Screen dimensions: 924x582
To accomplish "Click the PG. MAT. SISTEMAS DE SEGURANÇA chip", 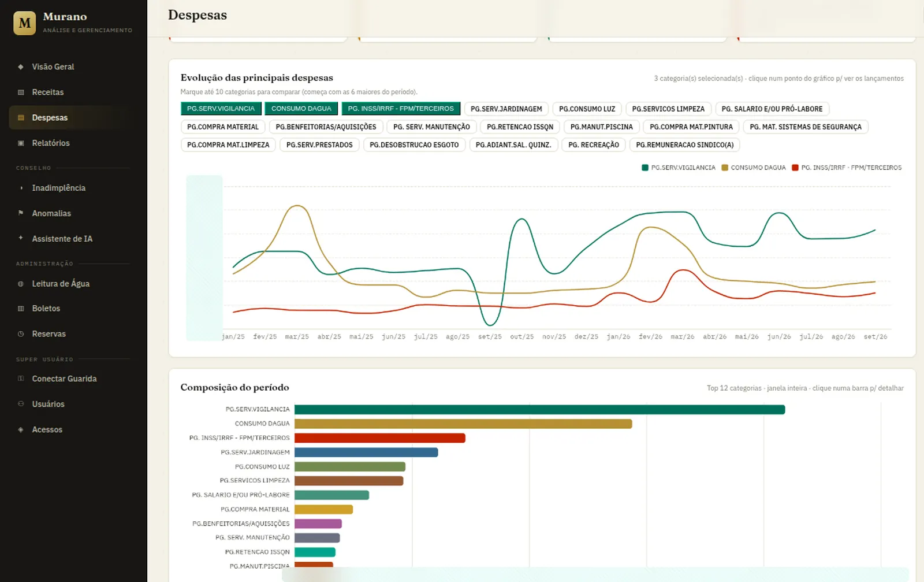I will (x=806, y=127).
